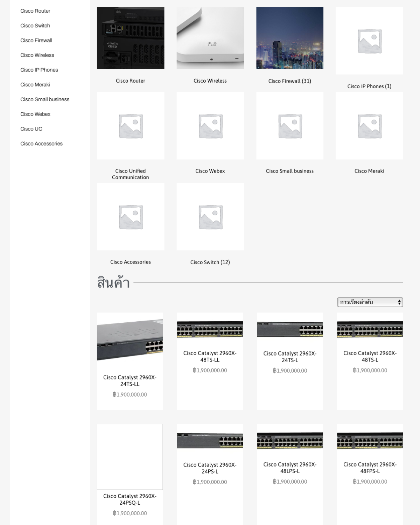
Task: Open Cisco Webex sidebar link
Action: (x=35, y=114)
